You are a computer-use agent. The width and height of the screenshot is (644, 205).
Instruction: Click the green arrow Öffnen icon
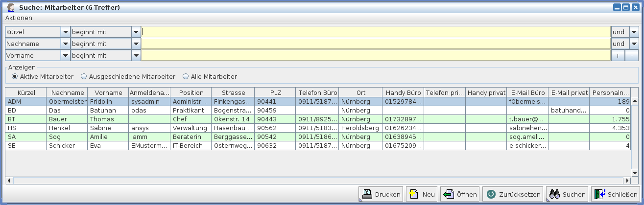coord(448,194)
